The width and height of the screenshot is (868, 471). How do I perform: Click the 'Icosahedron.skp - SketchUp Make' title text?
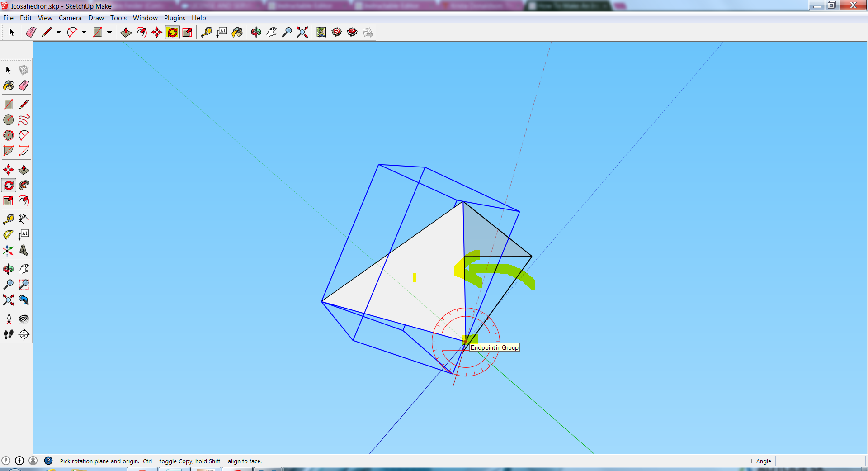61,6
